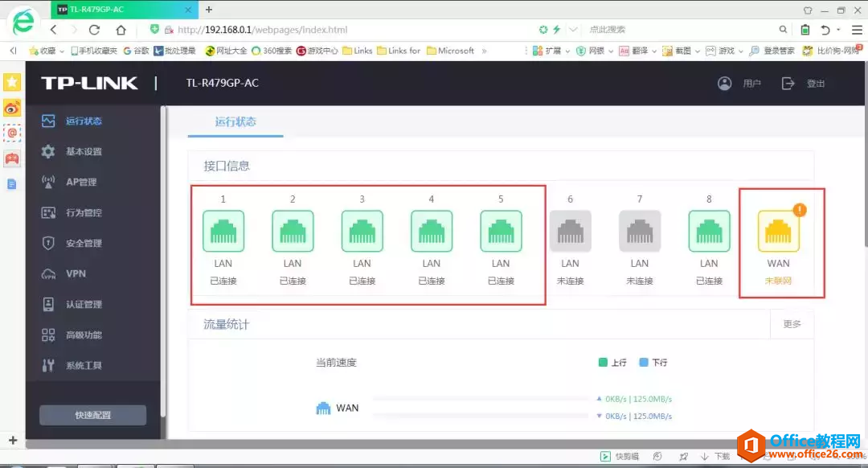Open the 扩展 extensions dropdown
This screenshot has width=868, height=468.
coord(551,51)
